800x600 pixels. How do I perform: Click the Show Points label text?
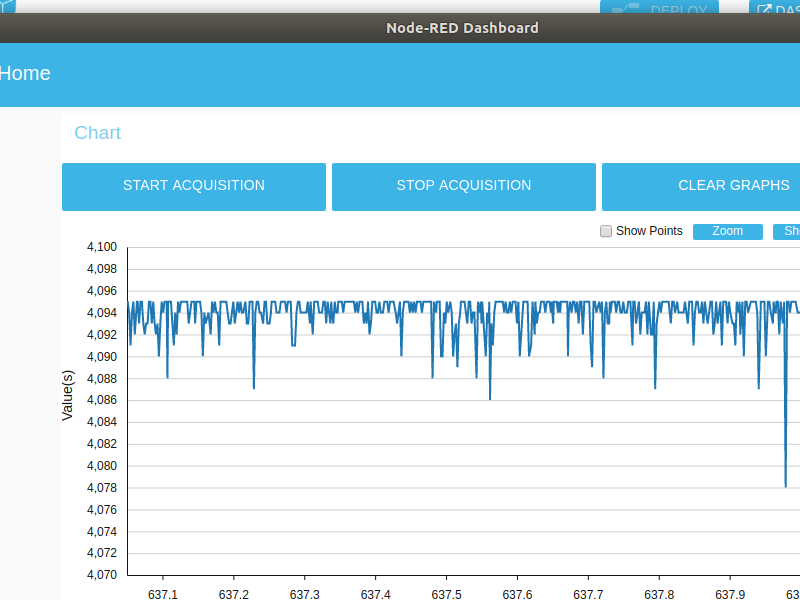click(x=649, y=231)
